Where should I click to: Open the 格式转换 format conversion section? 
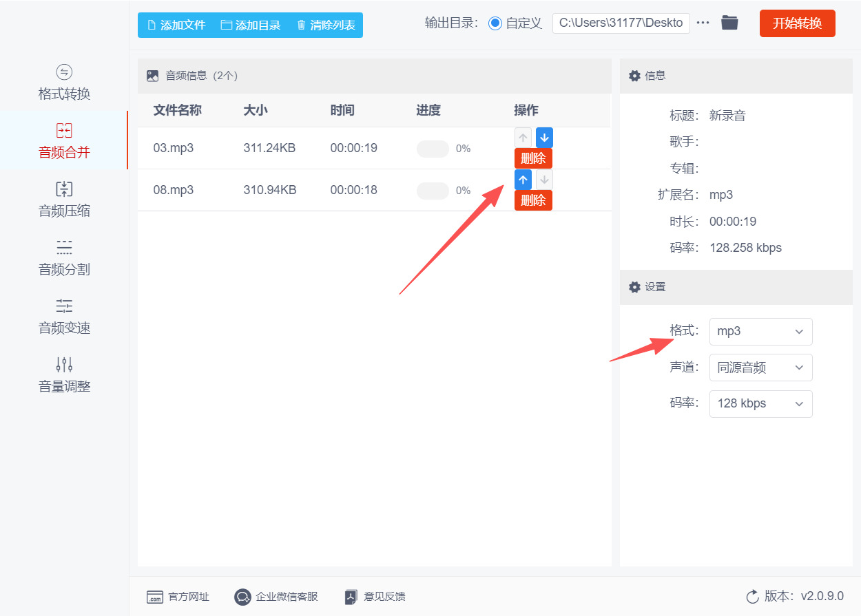64,83
